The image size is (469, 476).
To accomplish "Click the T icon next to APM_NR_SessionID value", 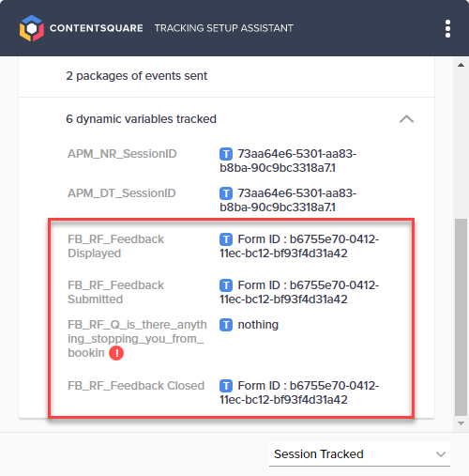I will (x=226, y=154).
